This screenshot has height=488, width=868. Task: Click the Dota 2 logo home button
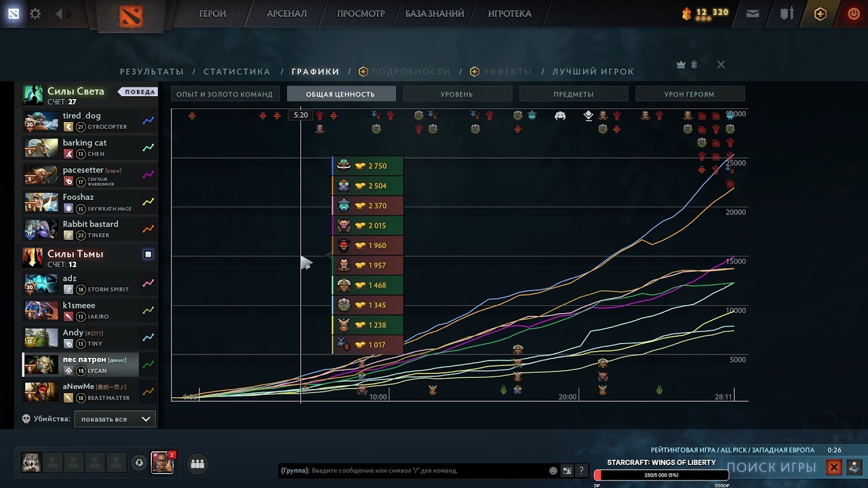click(131, 15)
